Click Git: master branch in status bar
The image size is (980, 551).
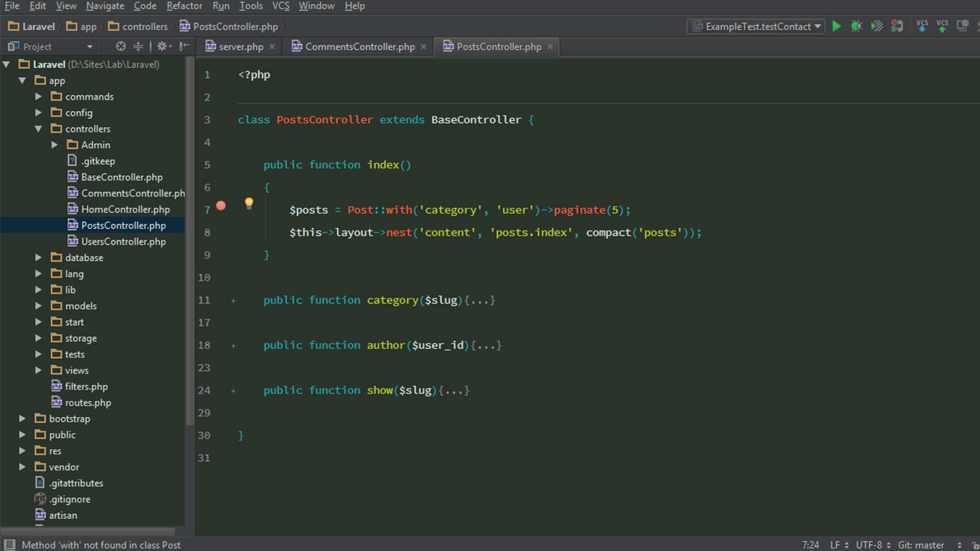pyautogui.click(x=921, y=545)
